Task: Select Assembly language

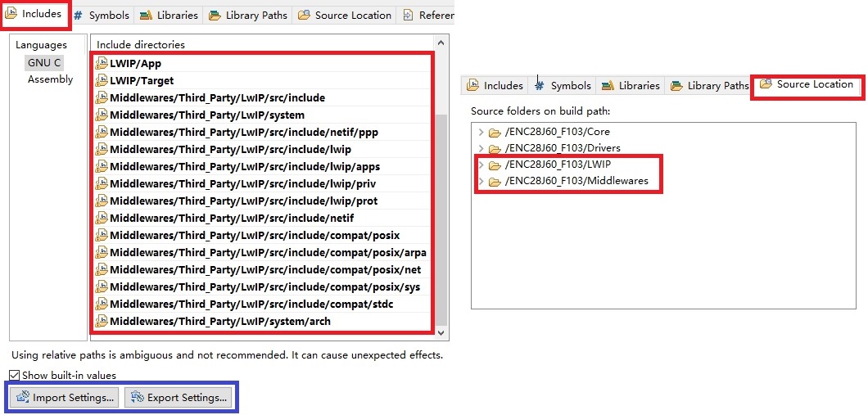Action: click(x=51, y=79)
